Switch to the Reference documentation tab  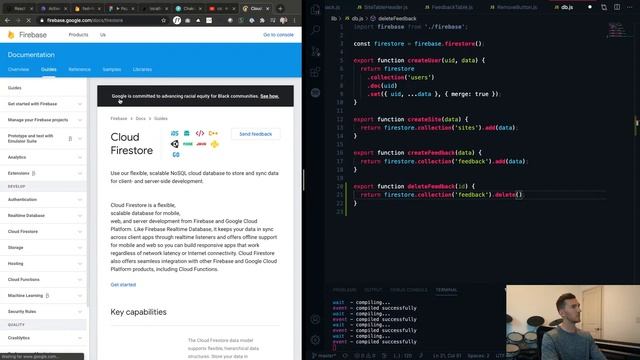(x=80, y=69)
